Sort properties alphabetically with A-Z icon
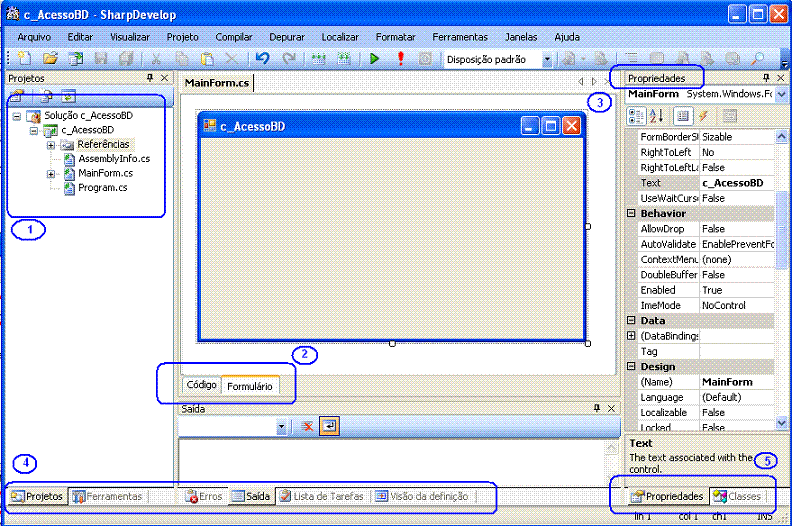 tap(656, 116)
